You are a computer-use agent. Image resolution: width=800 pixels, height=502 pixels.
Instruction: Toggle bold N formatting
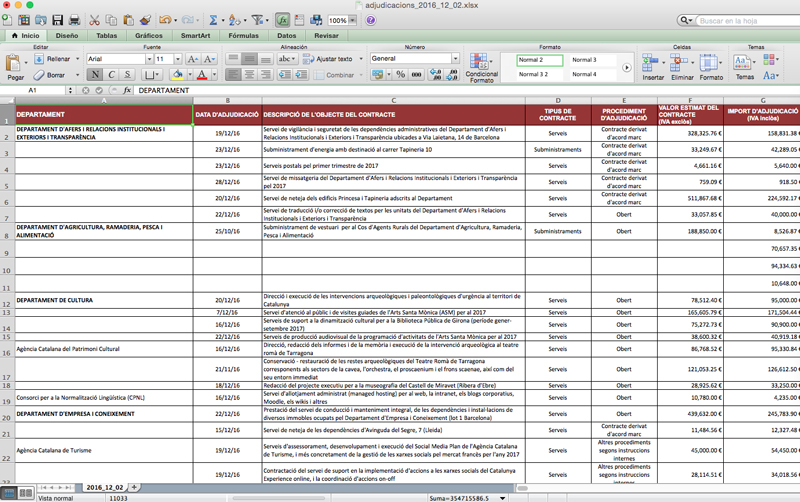pos(95,75)
